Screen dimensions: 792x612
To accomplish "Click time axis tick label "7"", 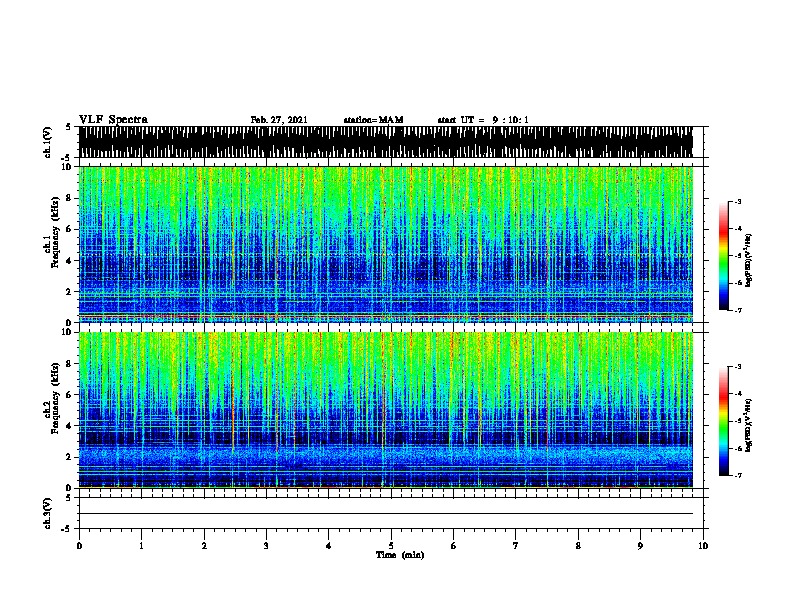I will (x=516, y=545).
